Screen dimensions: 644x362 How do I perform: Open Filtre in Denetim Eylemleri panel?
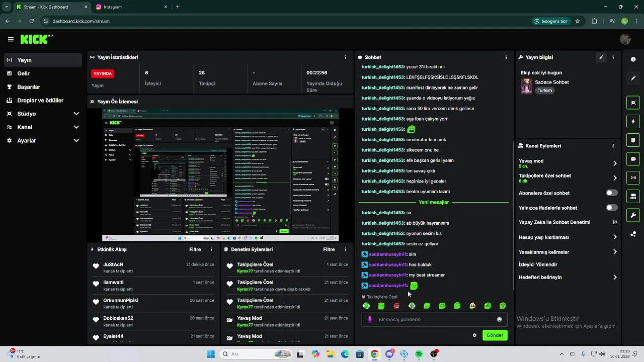click(x=329, y=249)
